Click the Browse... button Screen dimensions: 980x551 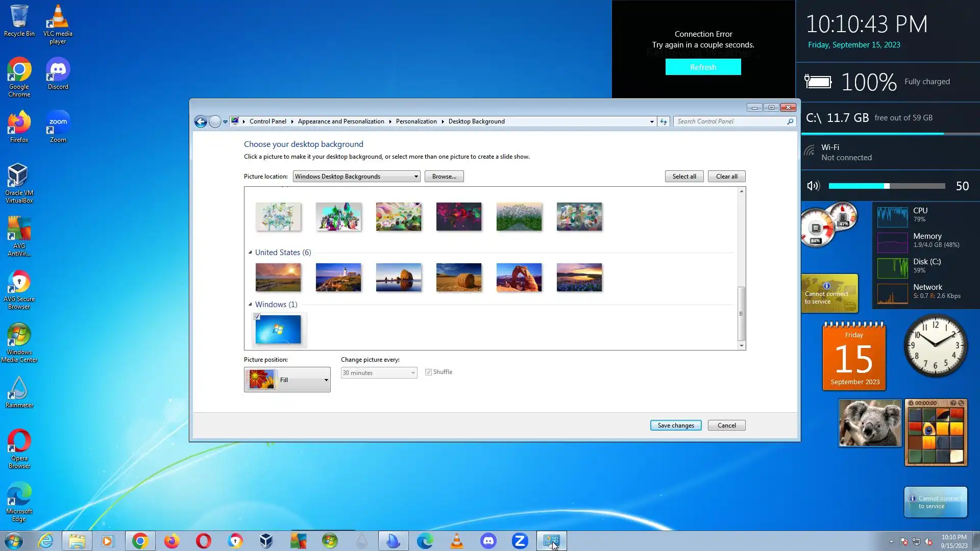(x=444, y=177)
